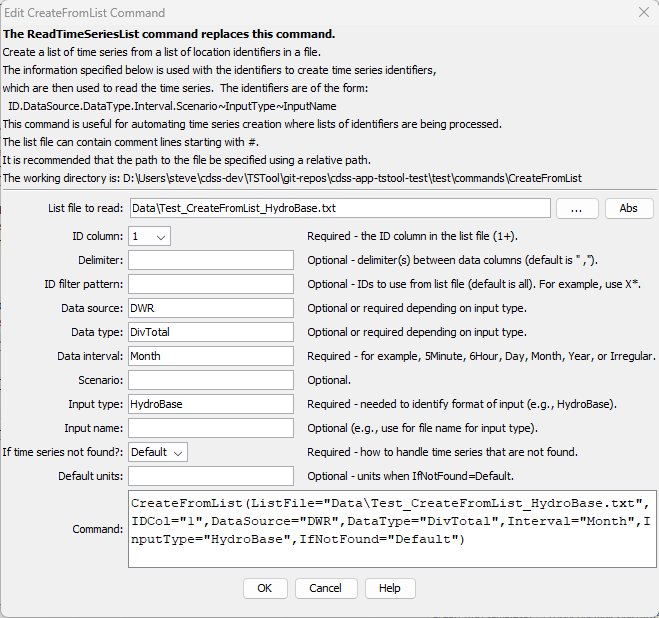Confirm with the OK button
659x618 pixels.
tap(265, 588)
